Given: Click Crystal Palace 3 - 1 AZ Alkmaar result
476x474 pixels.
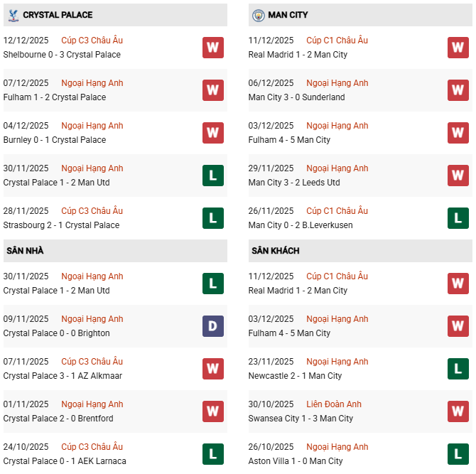Looking at the screenshot, I should point(63,376).
